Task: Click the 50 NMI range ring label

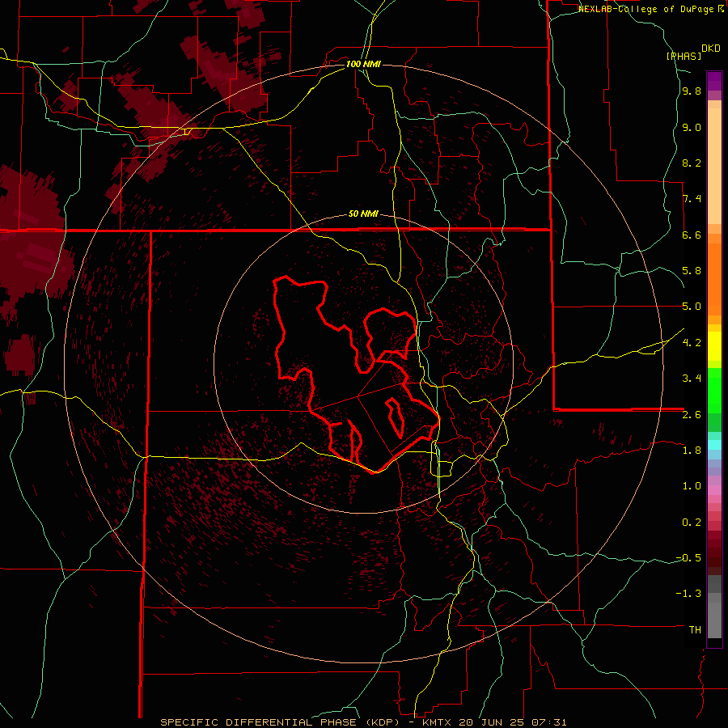Action: pyautogui.click(x=363, y=214)
